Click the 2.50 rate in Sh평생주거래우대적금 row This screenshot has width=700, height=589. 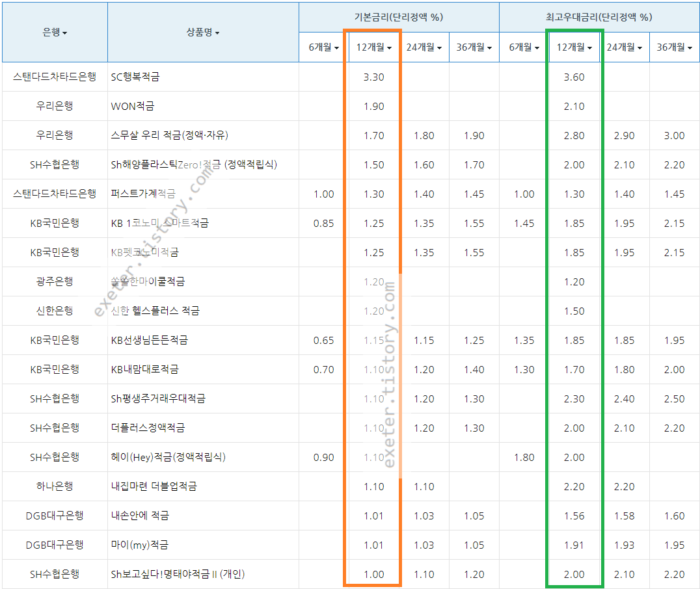(x=674, y=399)
